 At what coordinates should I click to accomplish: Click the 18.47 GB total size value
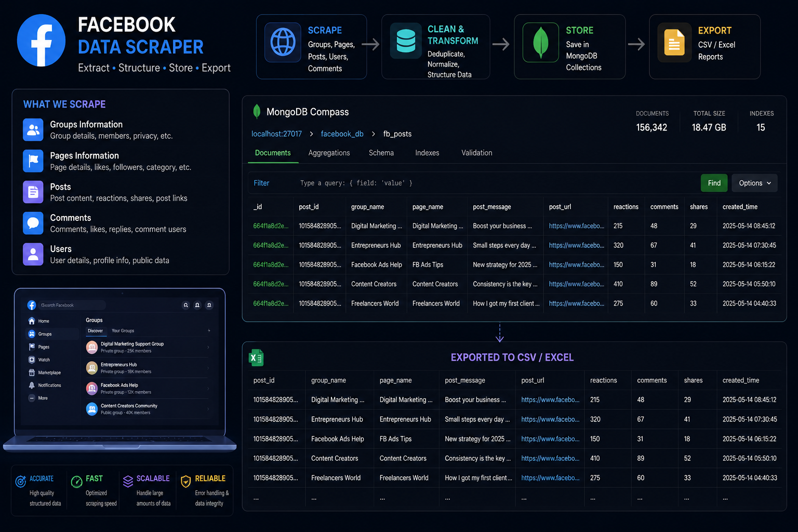(709, 127)
